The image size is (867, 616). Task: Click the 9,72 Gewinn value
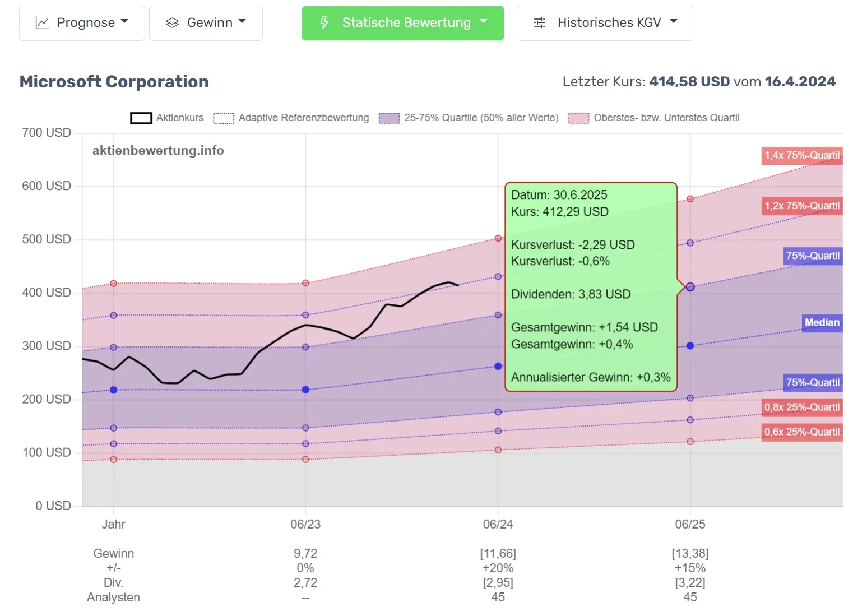click(x=305, y=554)
